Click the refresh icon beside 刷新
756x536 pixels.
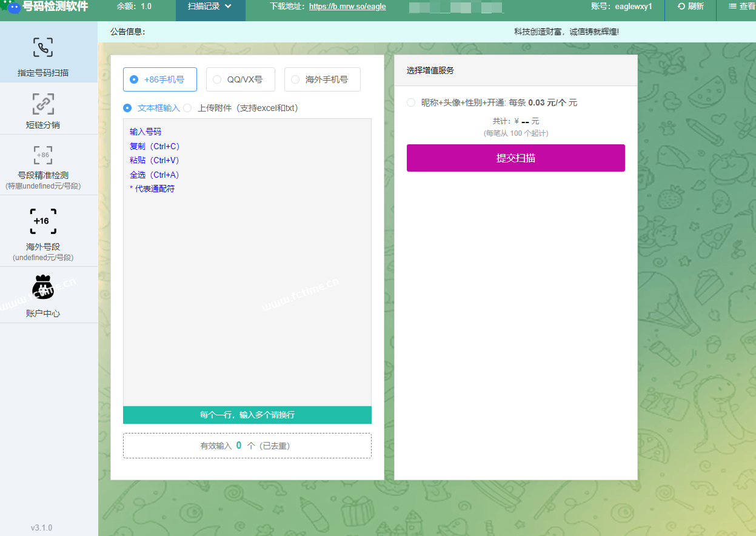[x=681, y=7]
